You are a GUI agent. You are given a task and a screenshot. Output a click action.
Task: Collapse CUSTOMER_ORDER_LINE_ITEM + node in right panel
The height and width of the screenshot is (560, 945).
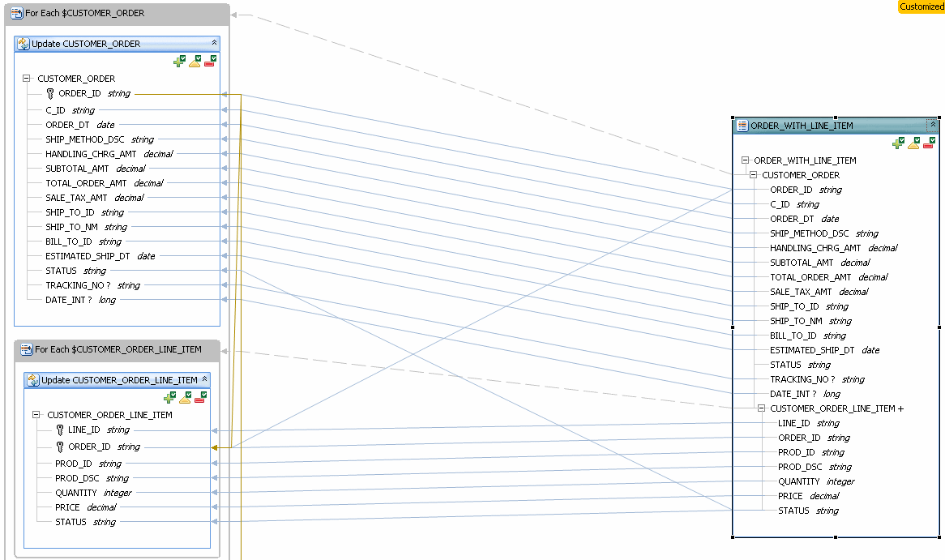coord(761,408)
